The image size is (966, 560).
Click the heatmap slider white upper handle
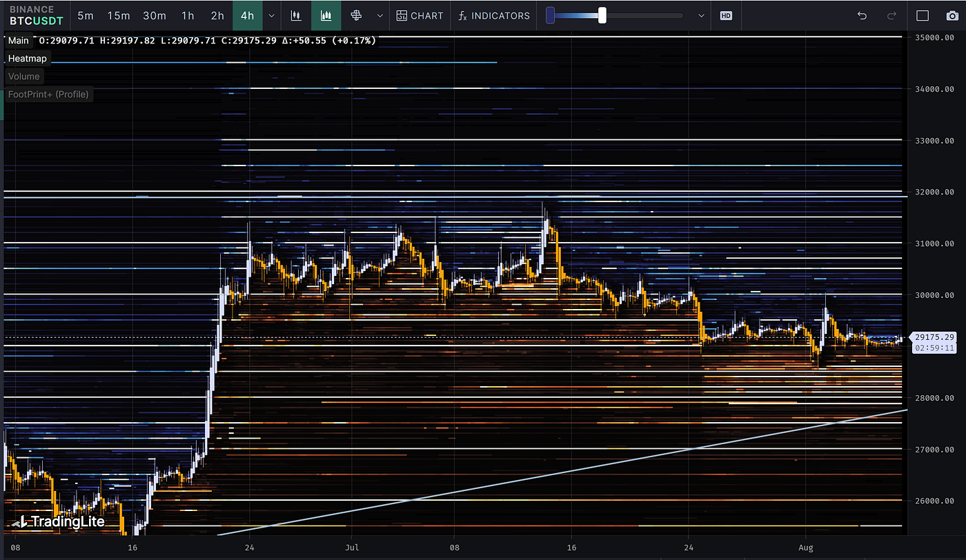tap(602, 15)
